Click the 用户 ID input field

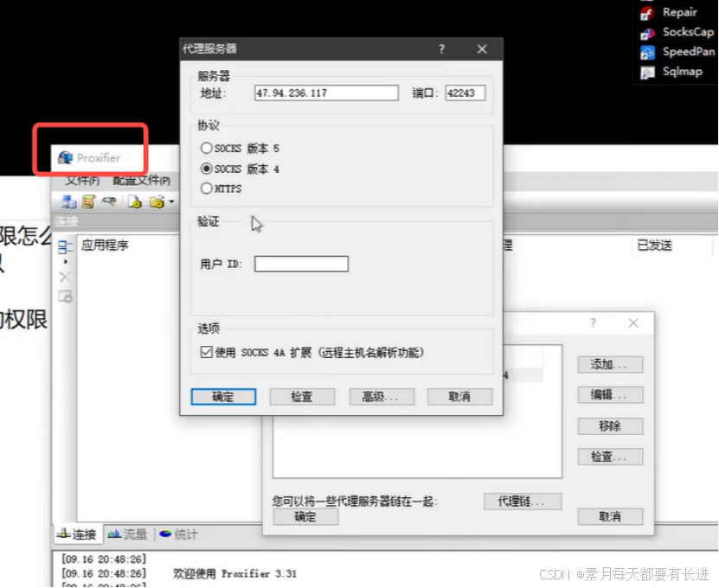[x=301, y=264]
